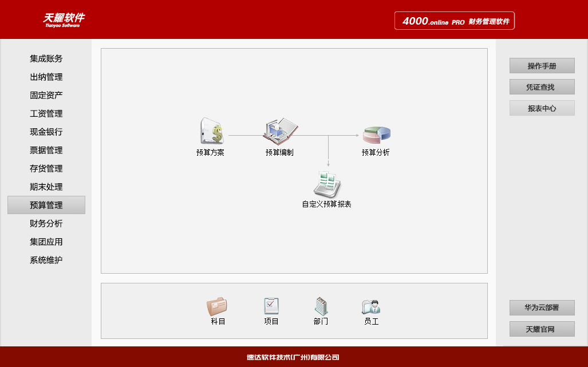588x367 pixels.
Task: Click the 预算编制 text label
Action: coord(279,152)
